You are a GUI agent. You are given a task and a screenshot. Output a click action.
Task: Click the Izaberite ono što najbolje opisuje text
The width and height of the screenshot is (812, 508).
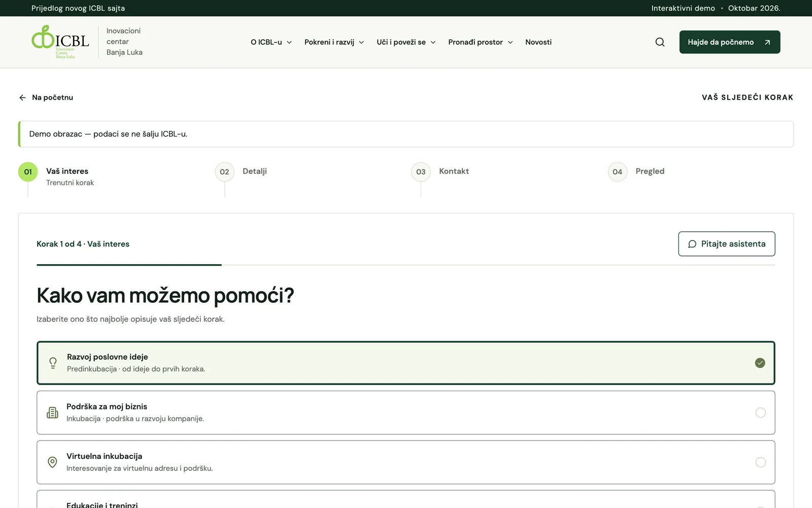click(130, 319)
